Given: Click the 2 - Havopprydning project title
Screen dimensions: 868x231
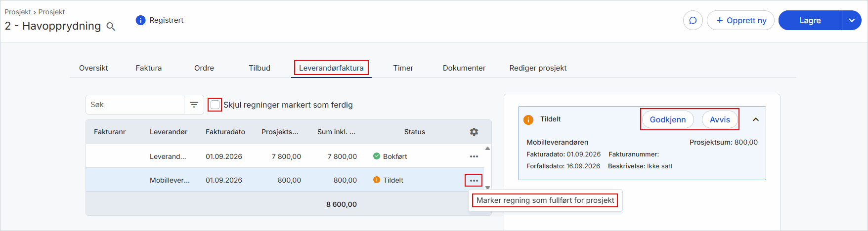Looking at the screenshot, I should pos(53,26).
